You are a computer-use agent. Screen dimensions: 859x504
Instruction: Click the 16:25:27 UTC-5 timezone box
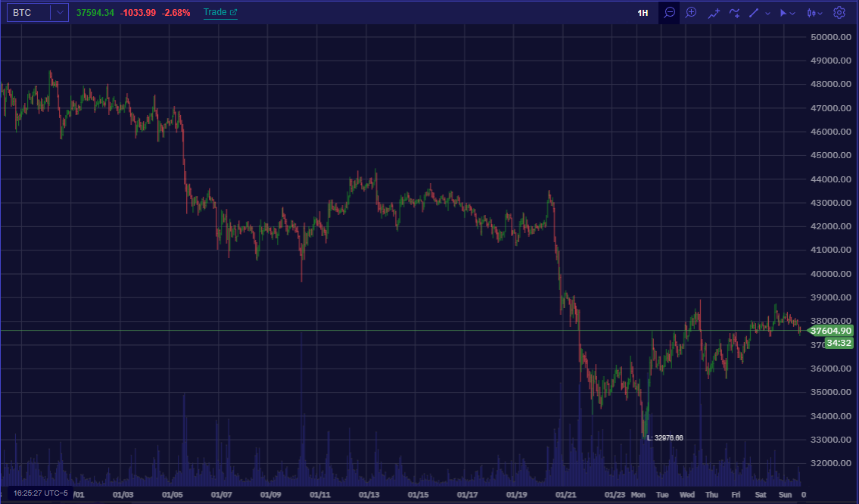pos(41,493)
